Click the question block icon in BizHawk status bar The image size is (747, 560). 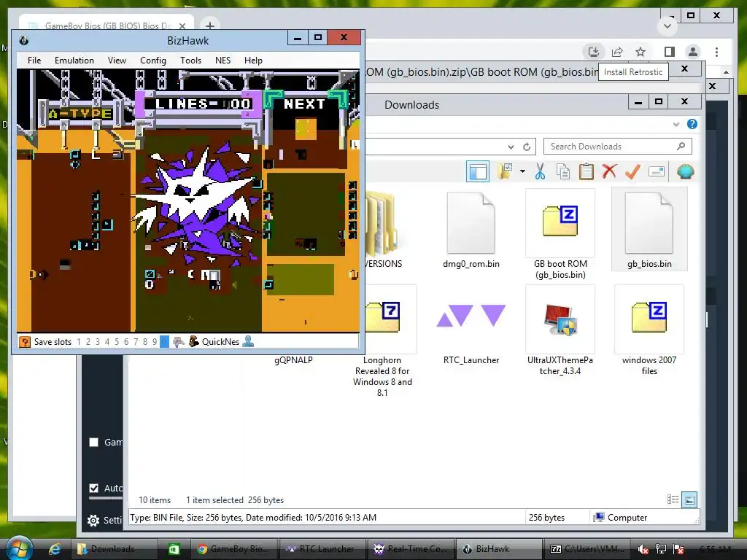(24, 341)
